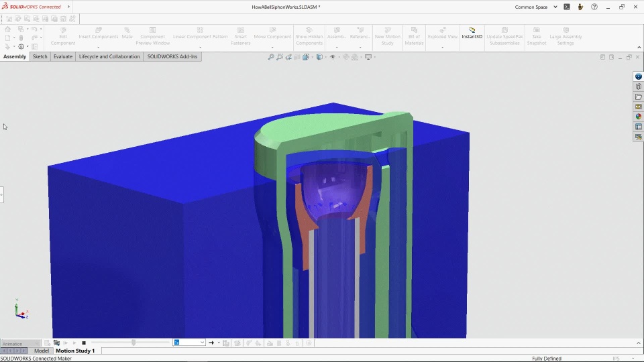Image resolution: width=644 pixels, height=362 pixels.
Task: Switch to Evaluate tab
Action: [x=63, y=56]
